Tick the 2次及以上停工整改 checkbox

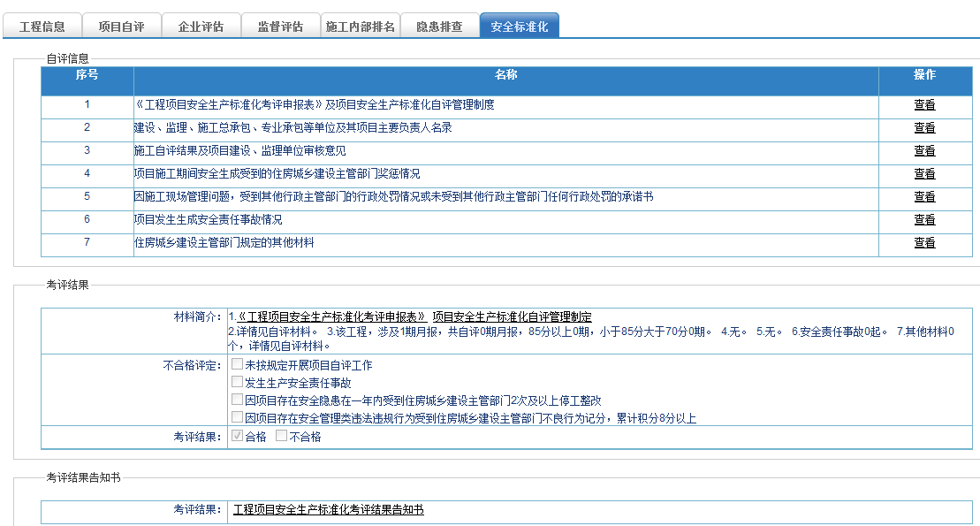pos(237,400)
